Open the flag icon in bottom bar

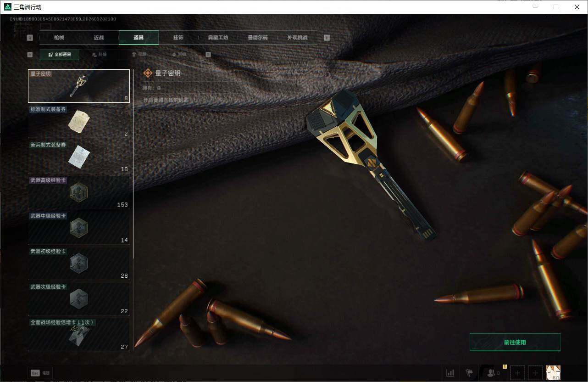point(469,373)
